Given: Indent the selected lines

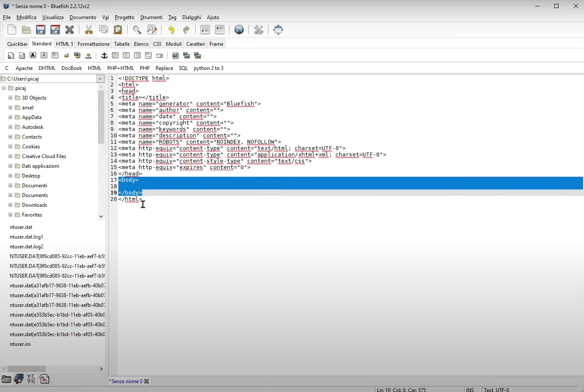Looking at the screenshot, I should pyautogui.click(x=220, y=30).
